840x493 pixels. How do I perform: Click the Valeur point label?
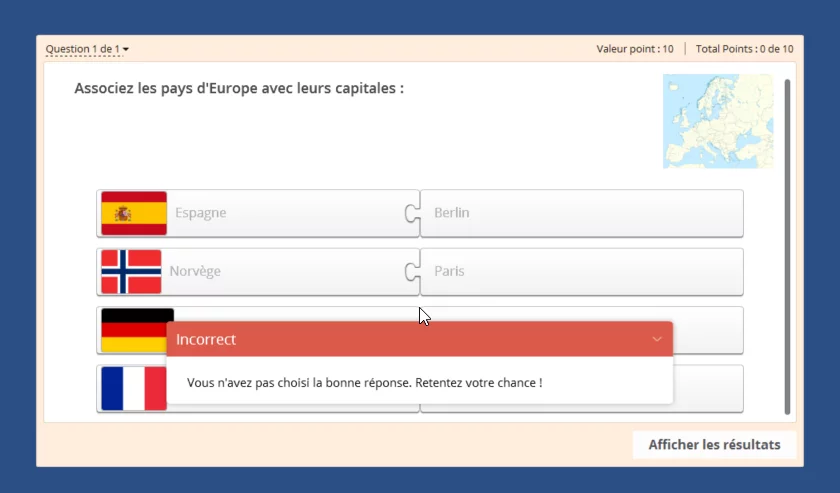coord(634,49)
